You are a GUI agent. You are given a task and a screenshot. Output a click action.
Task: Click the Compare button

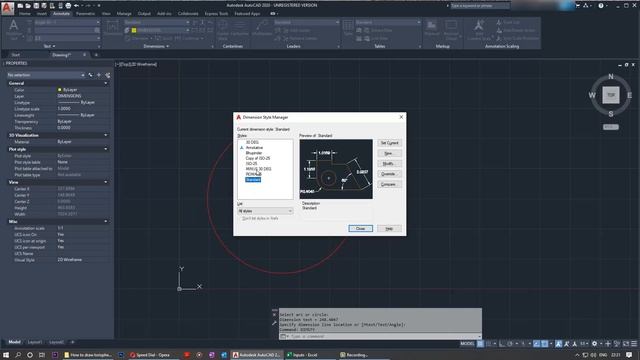click(x=389, y=184)
